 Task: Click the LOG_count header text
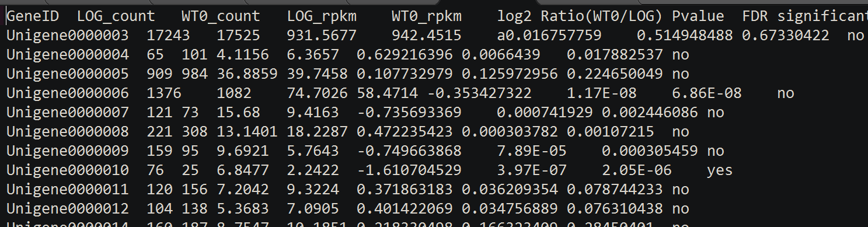pos(116,16)
